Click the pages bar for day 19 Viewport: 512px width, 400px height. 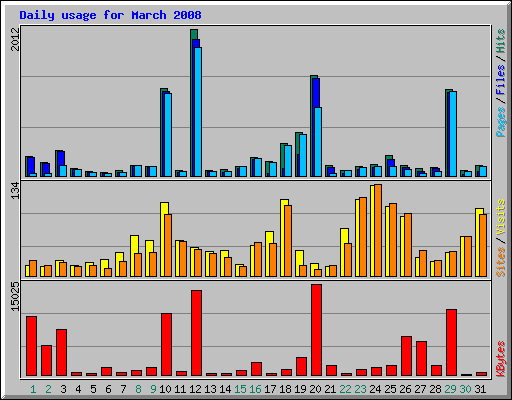click(x=303, y=155)
